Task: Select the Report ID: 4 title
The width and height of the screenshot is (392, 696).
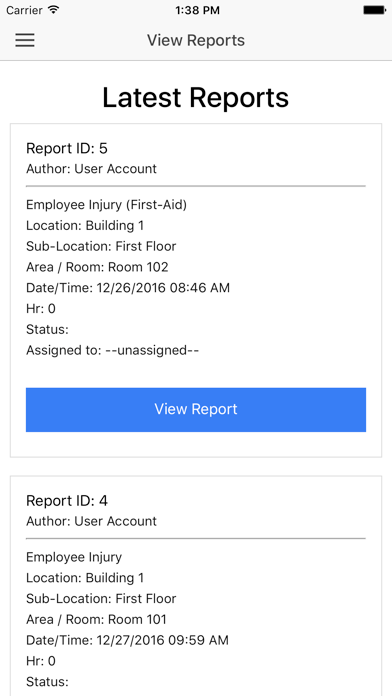Action: (x=67, y=501)
